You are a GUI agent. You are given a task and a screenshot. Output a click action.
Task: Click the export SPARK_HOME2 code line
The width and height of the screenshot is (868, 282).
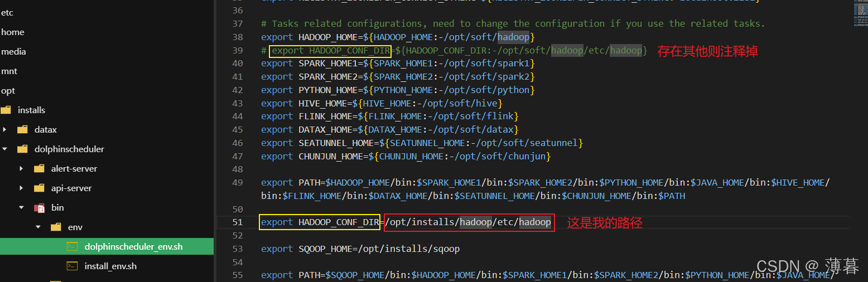(x=398, y=76)
